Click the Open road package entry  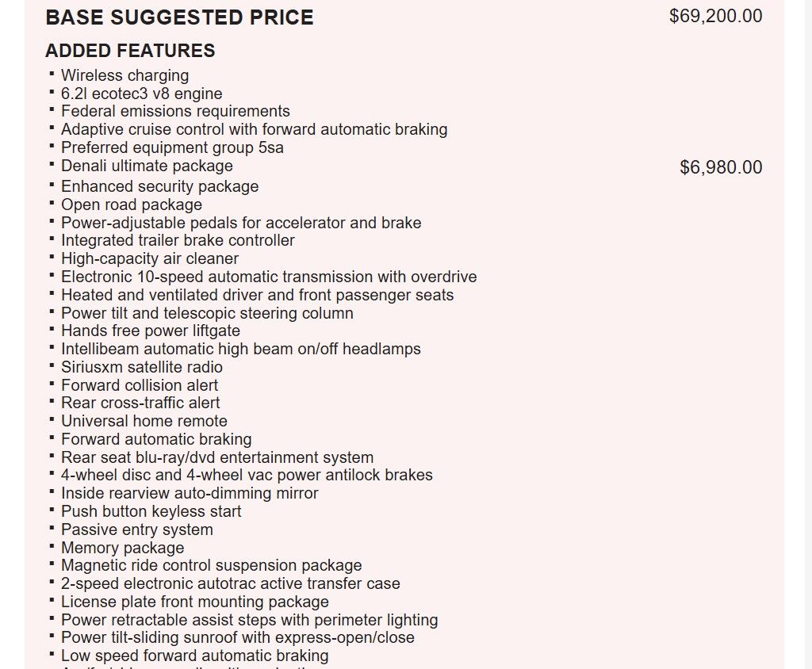click(132, 205)
